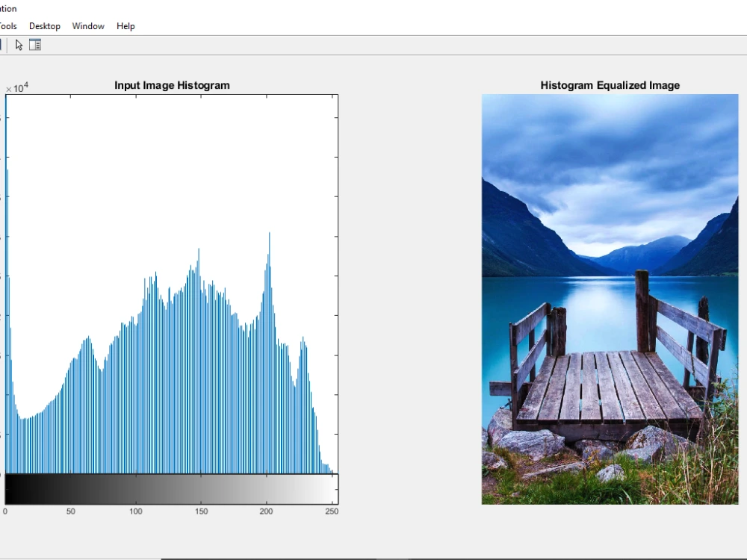The image size is (747, 560).
Task: Click the Input Image Histogram title
Action: (172, 85)
